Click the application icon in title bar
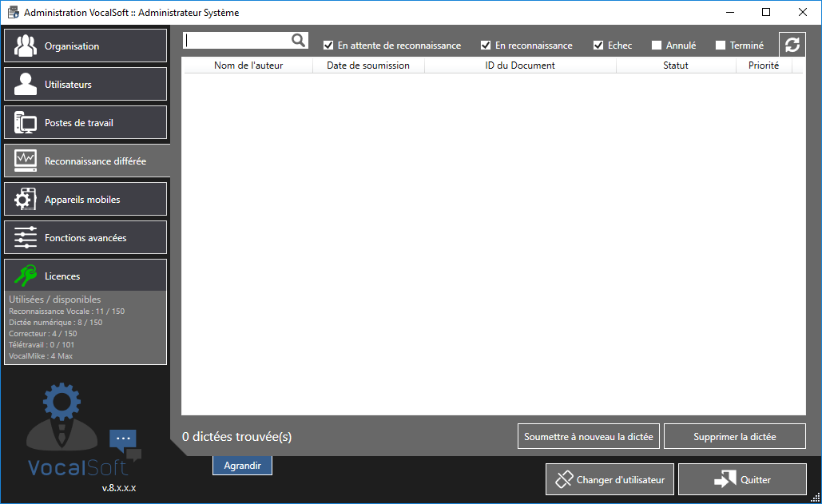This screenshot has width=822, height=504. coord(13,12)
